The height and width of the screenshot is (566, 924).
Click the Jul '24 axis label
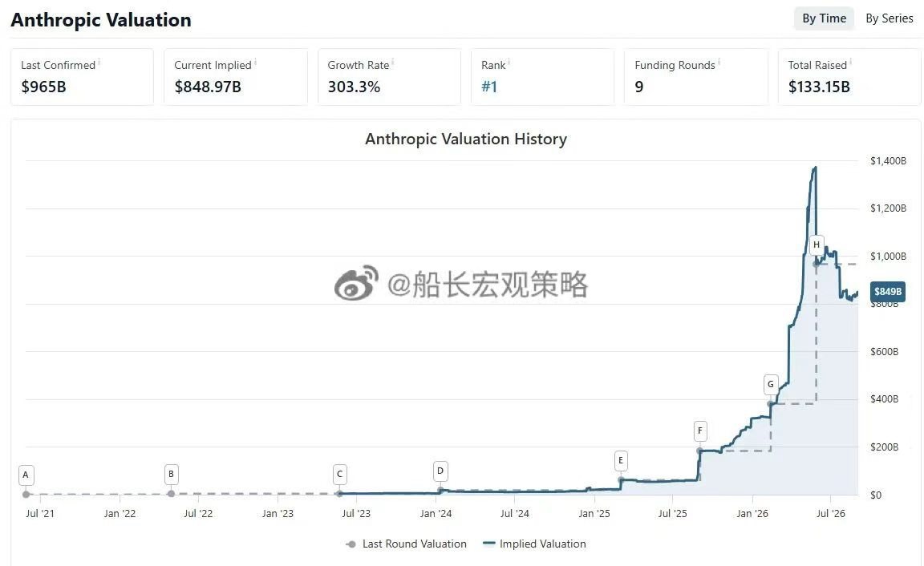point(514,514)
